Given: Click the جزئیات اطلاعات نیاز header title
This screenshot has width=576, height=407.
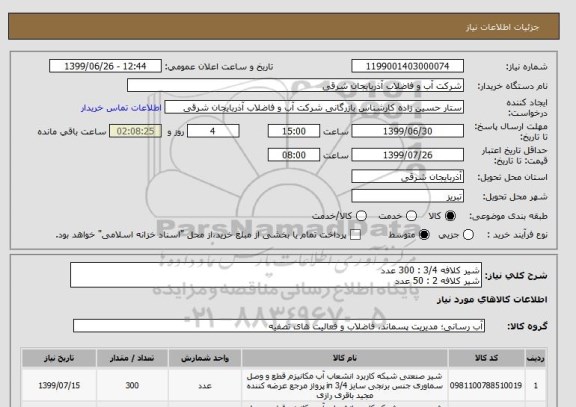Looking at the screenshot, I should click(502, 27).
